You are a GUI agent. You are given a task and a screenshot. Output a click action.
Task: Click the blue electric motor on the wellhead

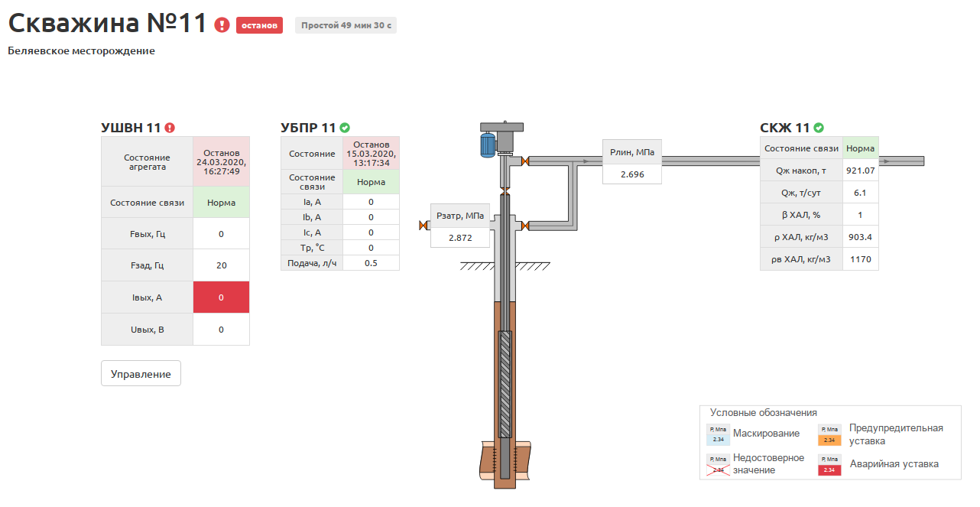pos(488,144)
